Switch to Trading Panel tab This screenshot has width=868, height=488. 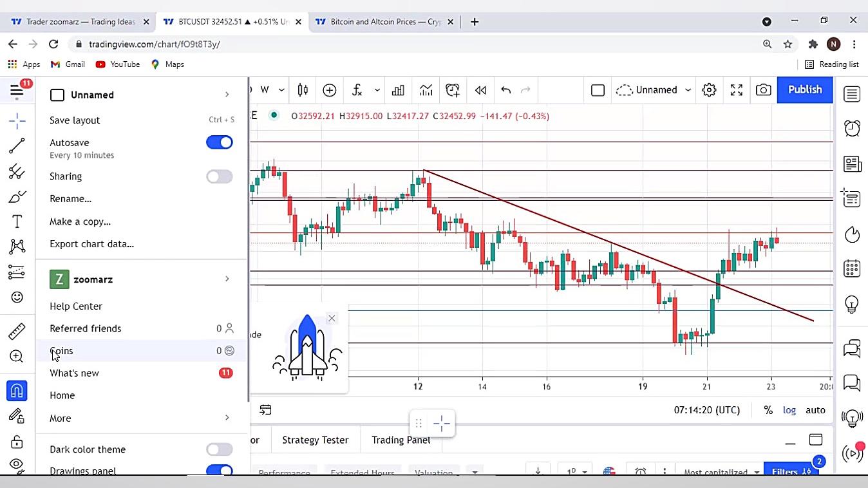(x=401, y=440)
